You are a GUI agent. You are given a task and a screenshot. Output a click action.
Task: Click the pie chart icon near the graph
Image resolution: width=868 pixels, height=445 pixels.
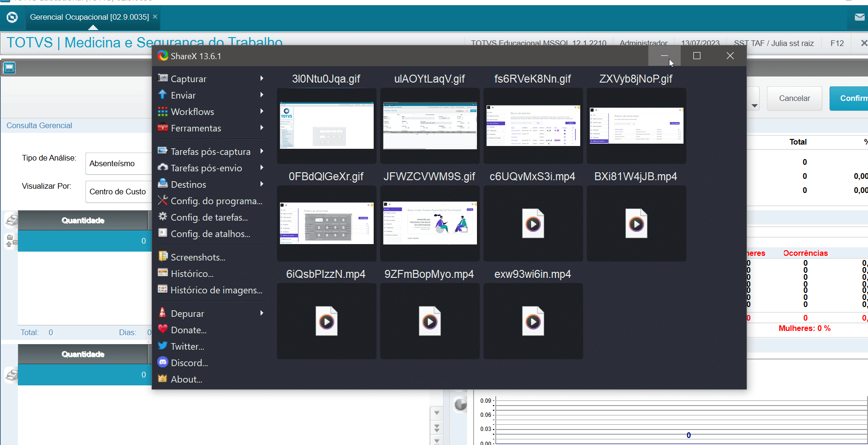461,404
